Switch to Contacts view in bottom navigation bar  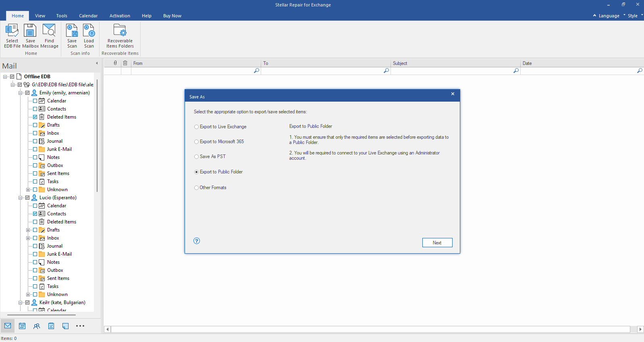point(37,326)
